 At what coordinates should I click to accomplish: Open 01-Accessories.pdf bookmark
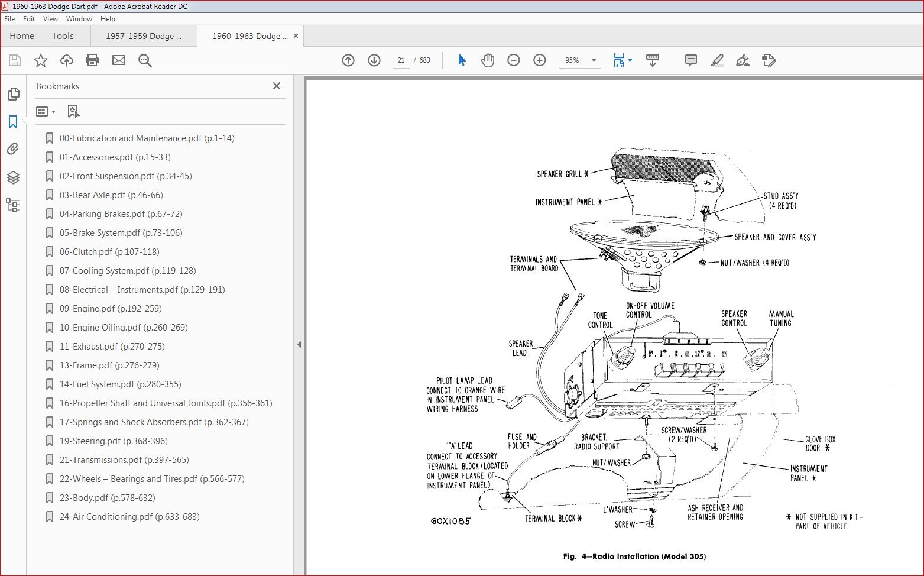(115, 157)
